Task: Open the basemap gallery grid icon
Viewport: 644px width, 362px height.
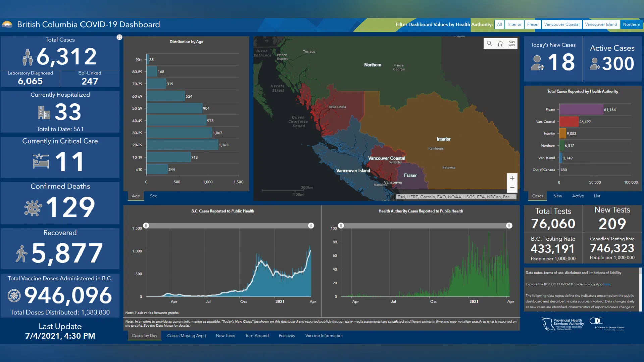Action: 512,44
